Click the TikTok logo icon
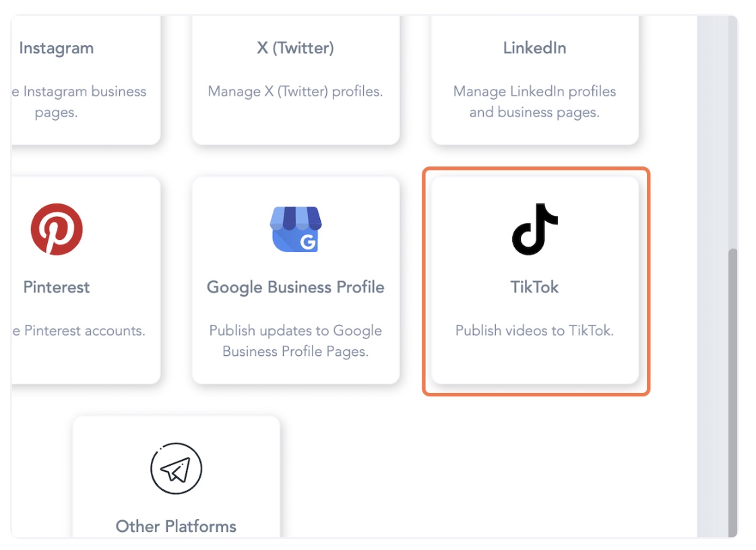Image resolution: width=756 pixels, height=550 pixels. coord(535,229)
